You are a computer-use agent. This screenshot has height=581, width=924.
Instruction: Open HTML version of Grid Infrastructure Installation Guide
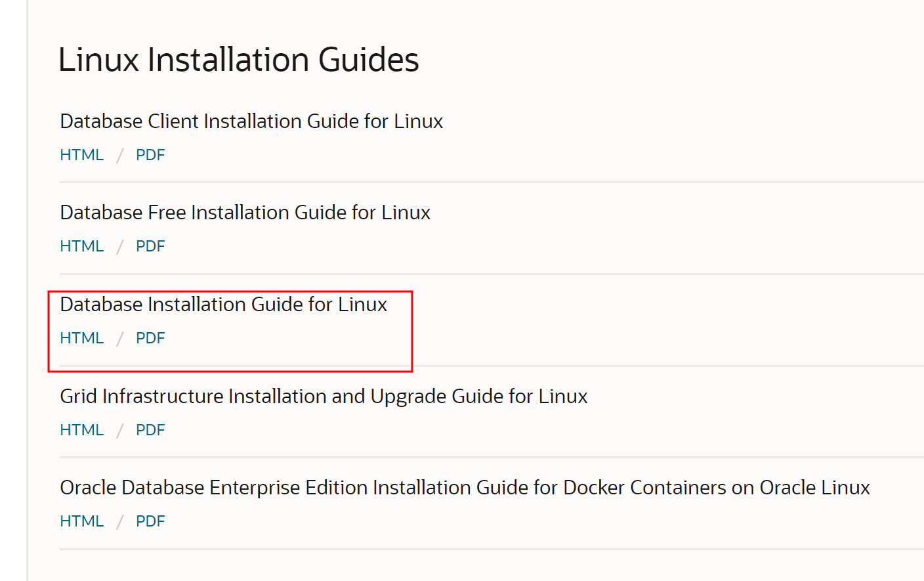click(81, 430)
